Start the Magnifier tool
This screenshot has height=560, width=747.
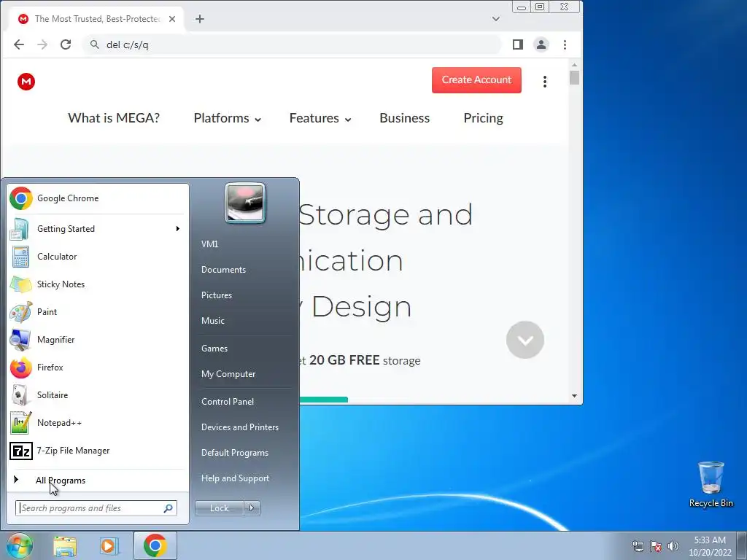pyautogui.click(x=97, y=340)
